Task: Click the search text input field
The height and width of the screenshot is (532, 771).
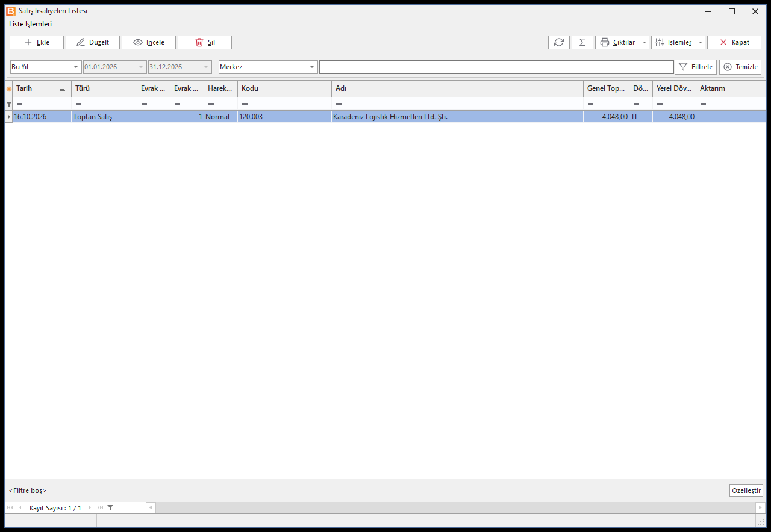Action: (x=496, y=67)
